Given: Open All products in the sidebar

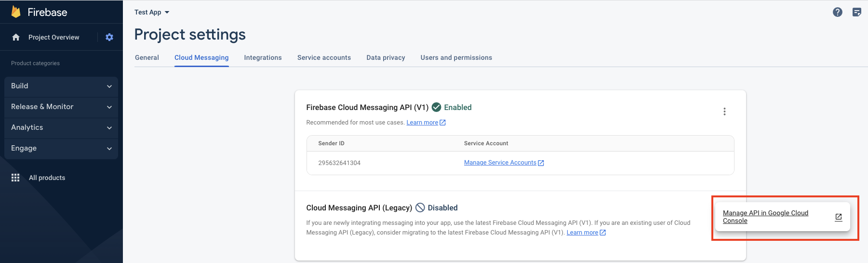Looking at the screenshot, I should pyautogui.click(x=47, y=178).
